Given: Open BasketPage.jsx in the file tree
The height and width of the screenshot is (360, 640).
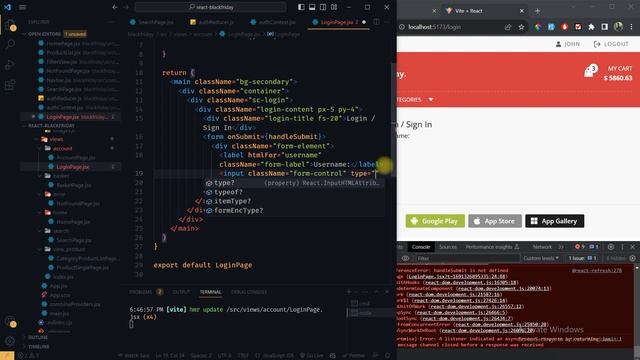Looking at the screenshot, I should (x=74, y=185).
